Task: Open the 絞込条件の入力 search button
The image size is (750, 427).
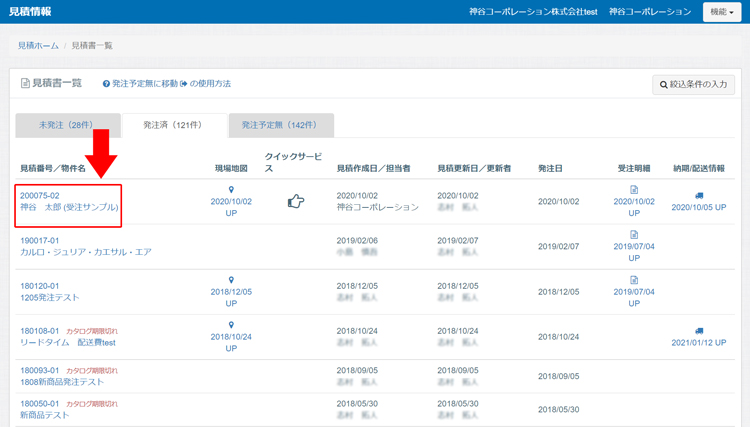Action: point(694,85)
